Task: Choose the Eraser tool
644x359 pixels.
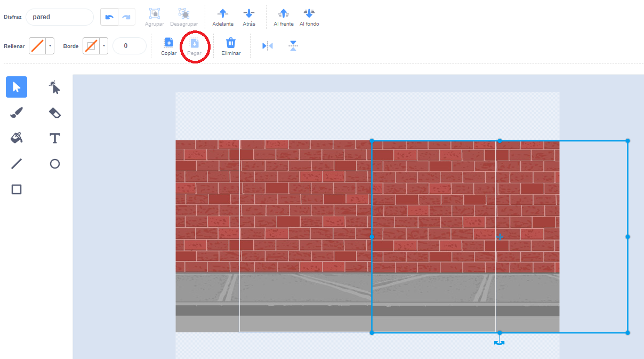Action: 54,113
